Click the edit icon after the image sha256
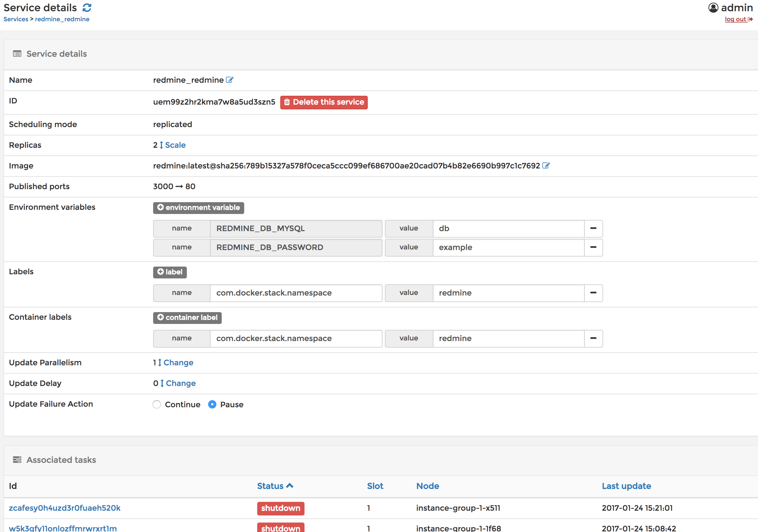The width and height of the screenshot is (758, 532). 546,166
